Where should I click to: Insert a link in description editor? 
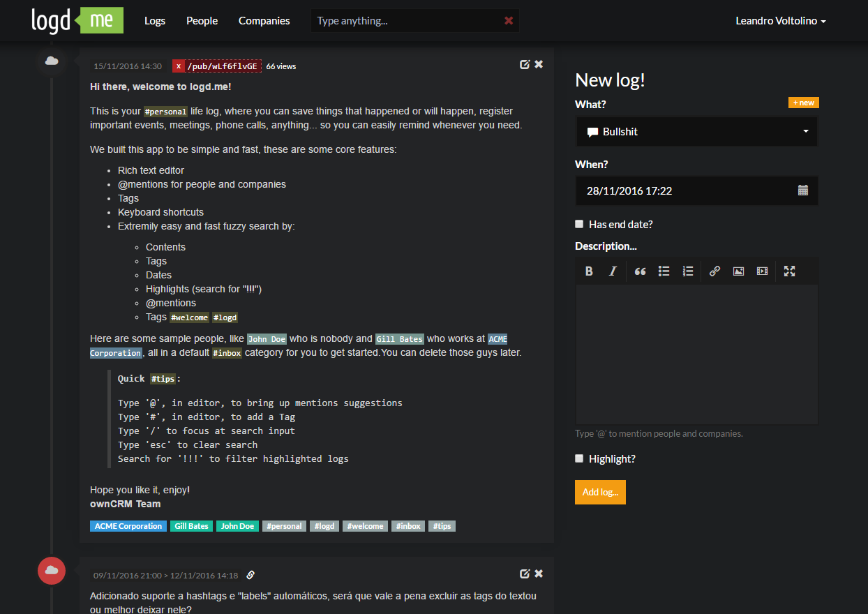pyautogui.click(x=714, y=271)
